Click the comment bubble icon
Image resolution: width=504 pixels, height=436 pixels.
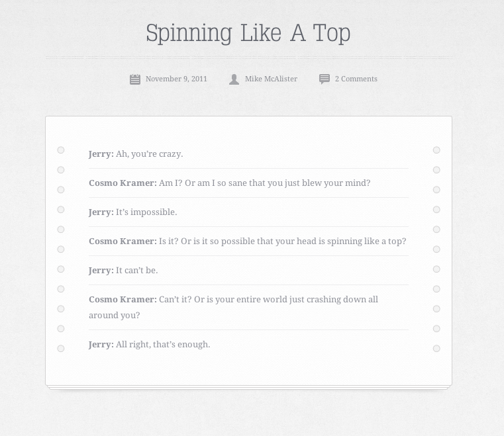(x=325, y=79)
